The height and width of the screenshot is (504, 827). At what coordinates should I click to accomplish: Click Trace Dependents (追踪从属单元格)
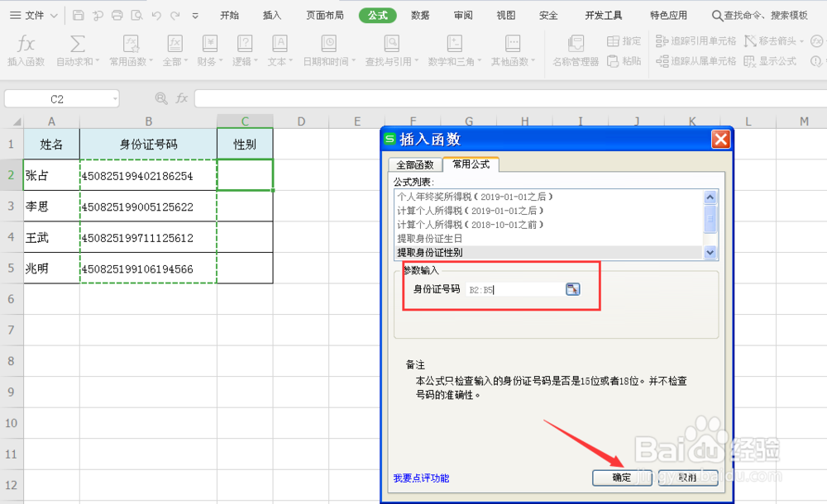(696, 61)
